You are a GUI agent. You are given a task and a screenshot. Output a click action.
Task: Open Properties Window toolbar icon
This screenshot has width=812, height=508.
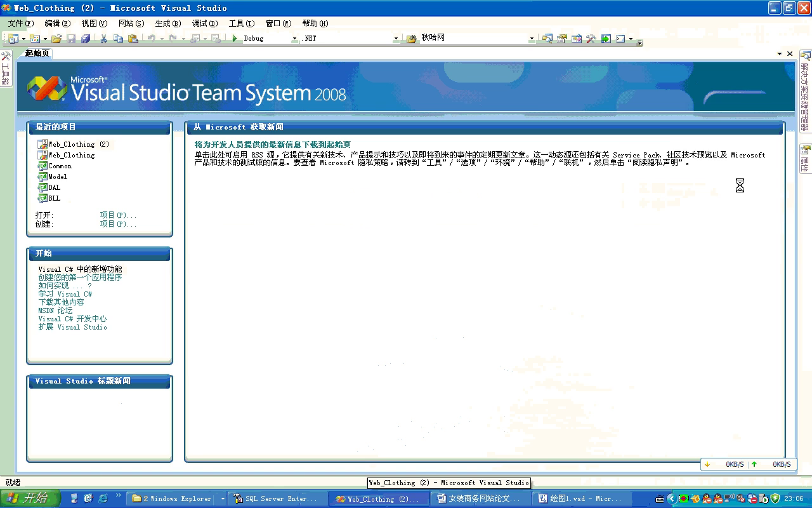[561, 39]
